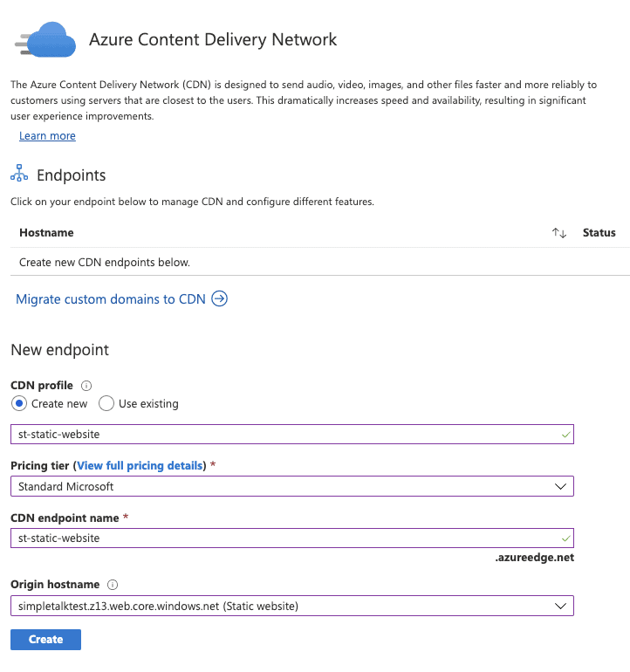
Task: Click the Create button
Action: (x=46, y=640)
